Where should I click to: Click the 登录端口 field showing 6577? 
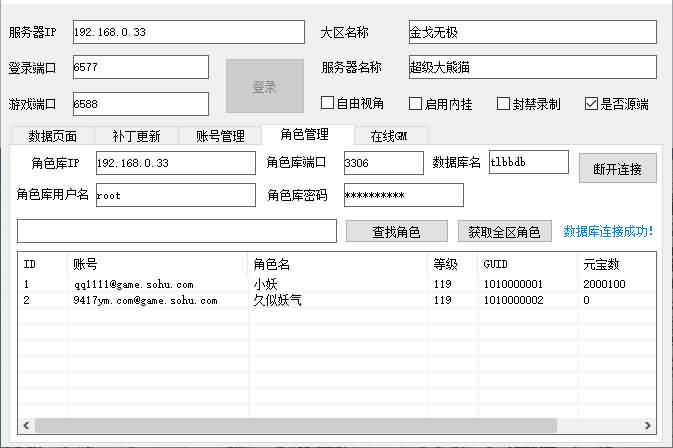tap(141, 67)
